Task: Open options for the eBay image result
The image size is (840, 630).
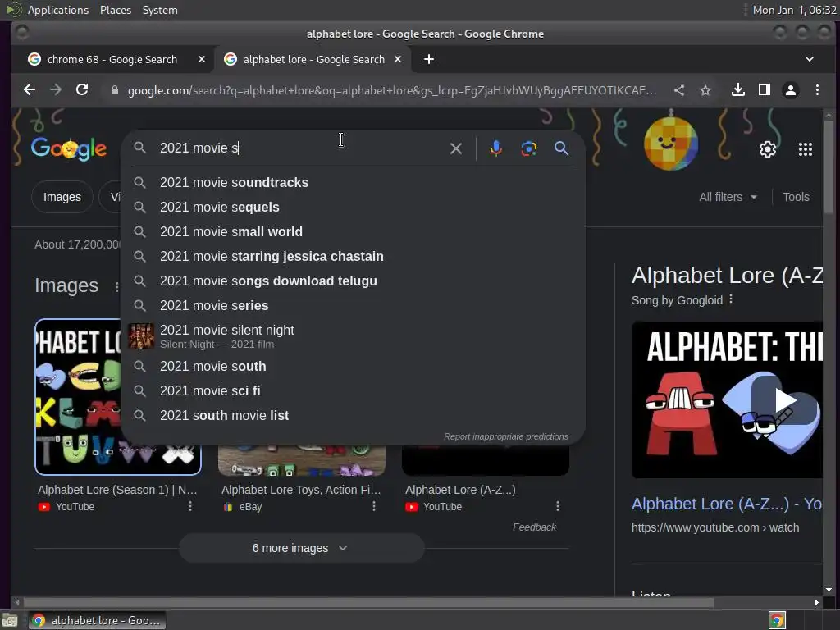Action: tap(374, 505)
